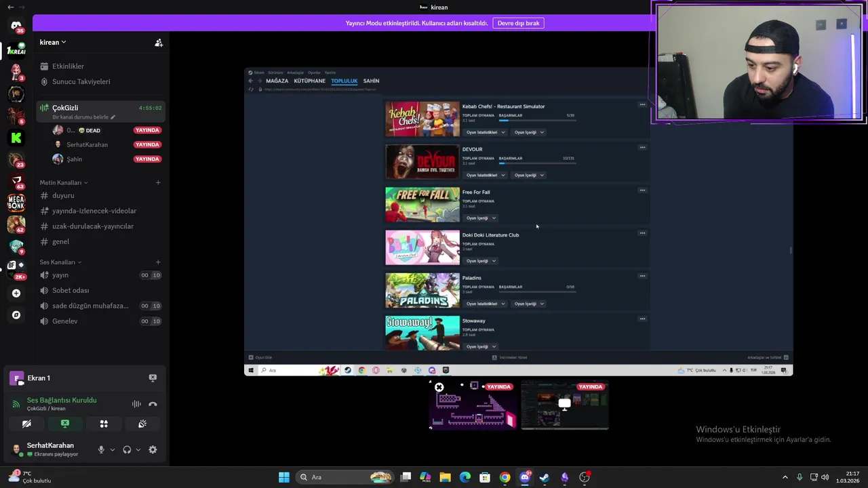Open TOPLULUK tab in streamed Steam window
The height and width of the screenshot is (488, 868).
coord(344,81)
